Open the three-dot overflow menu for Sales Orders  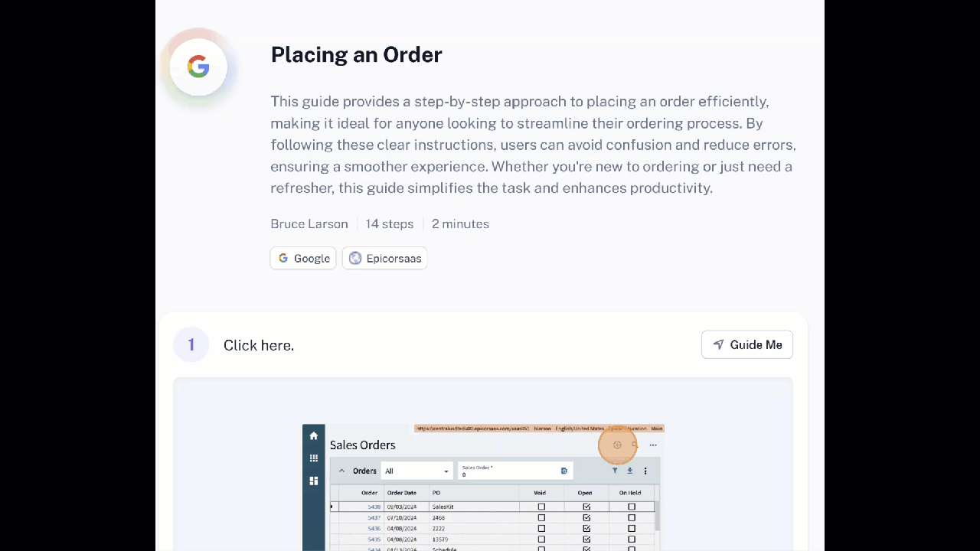click(x=653, y=445)
